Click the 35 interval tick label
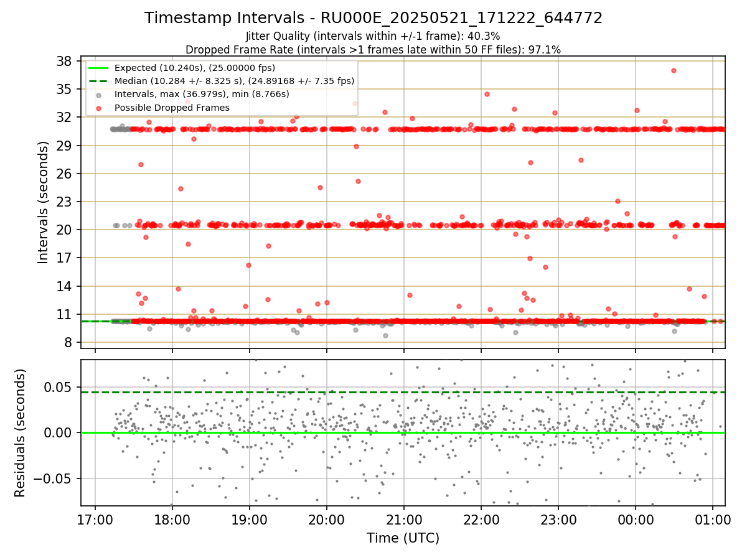Screen dimensions: 747x560 64,89
